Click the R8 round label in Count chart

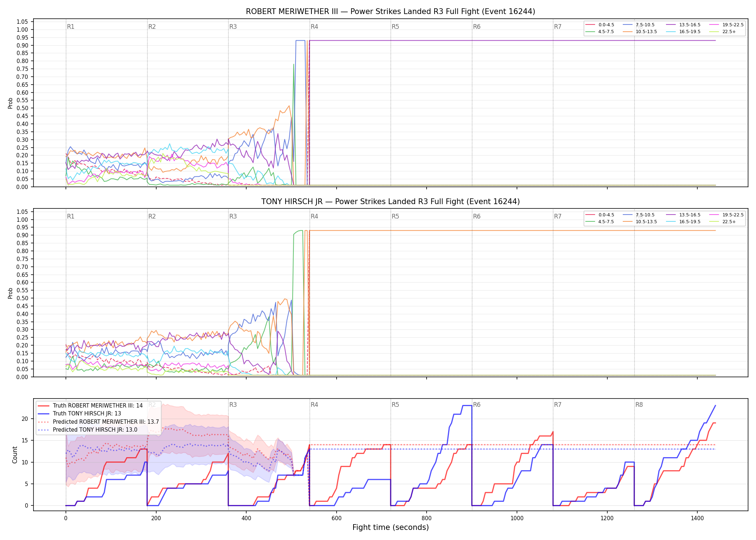coord(639,405)
